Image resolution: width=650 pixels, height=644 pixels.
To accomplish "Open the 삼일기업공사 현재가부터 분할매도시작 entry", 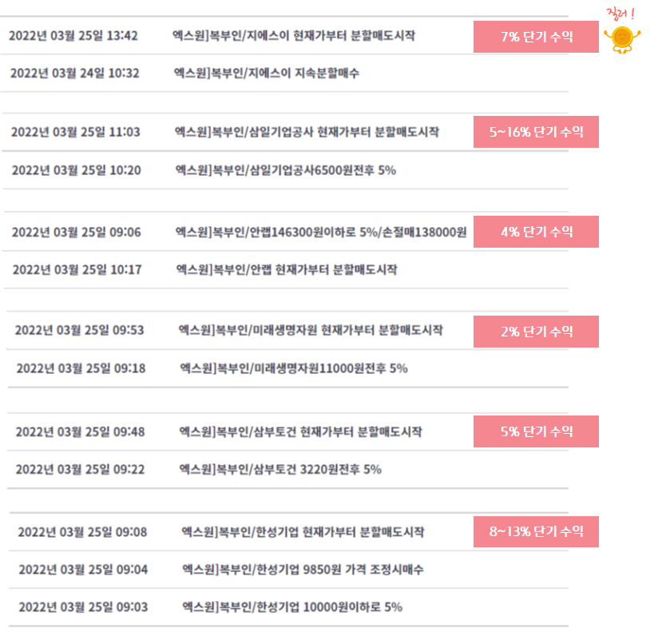I will 307,133.
